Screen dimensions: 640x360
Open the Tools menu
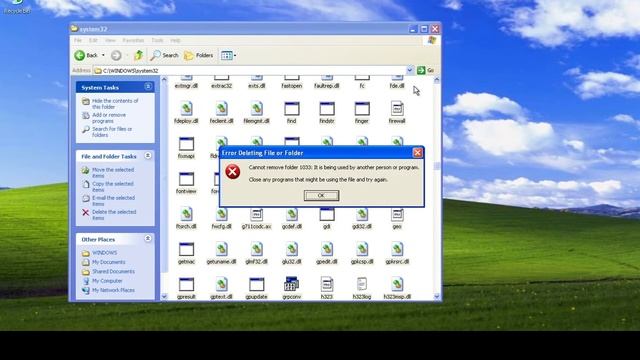click(157, 40)
